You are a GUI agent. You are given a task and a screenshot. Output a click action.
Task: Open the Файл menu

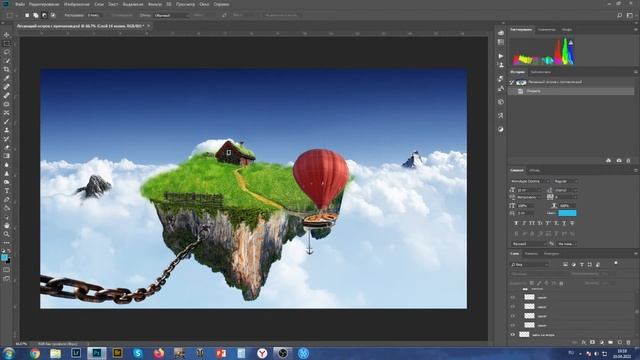click(20, 4)
